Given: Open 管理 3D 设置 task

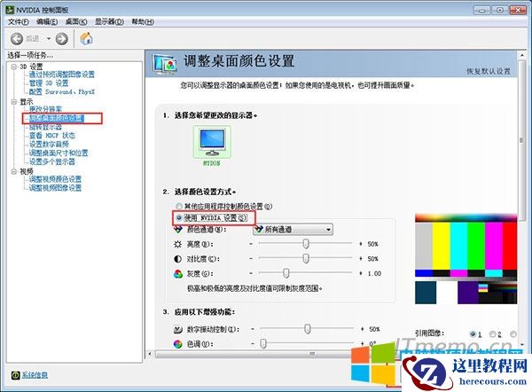Looking at the screenshot, I should (49, 83).
